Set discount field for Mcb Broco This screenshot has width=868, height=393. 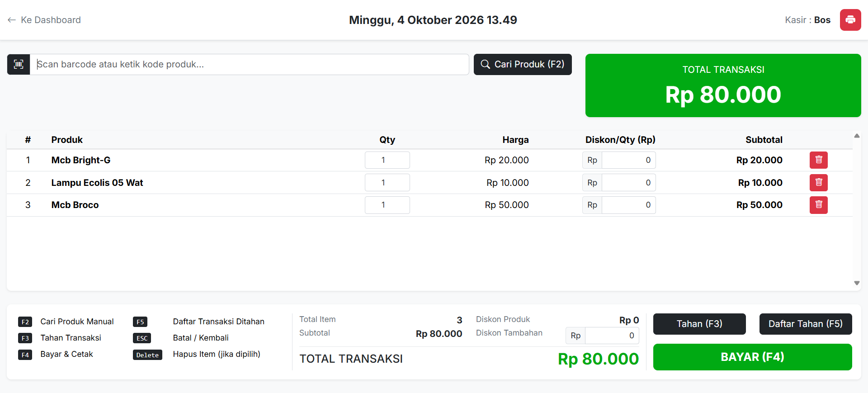628,205
